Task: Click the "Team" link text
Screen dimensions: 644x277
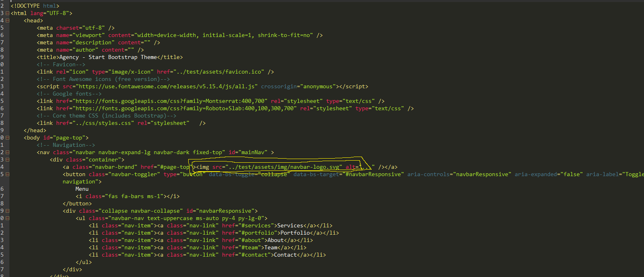Action: (x=271, y=248)
